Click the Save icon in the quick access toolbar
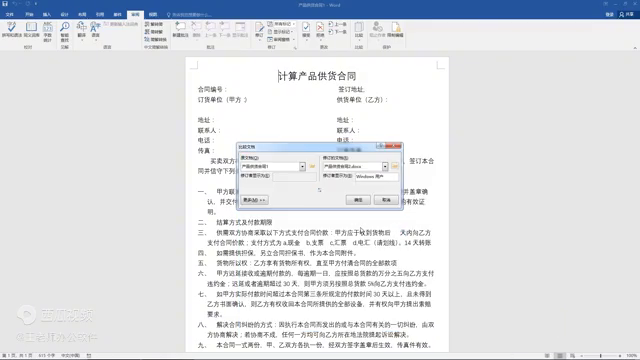 [5, 4]
